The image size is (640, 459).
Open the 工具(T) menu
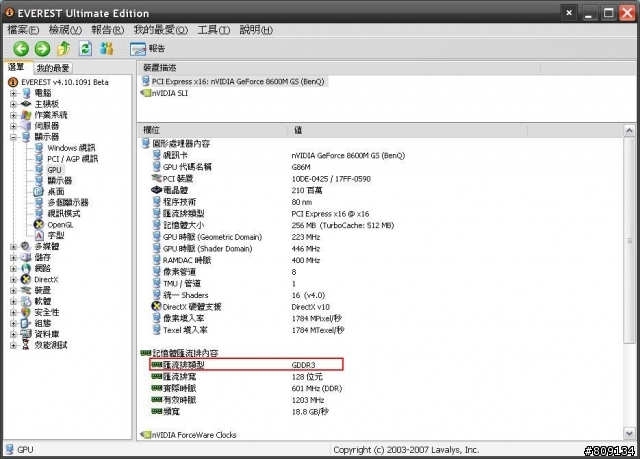pos(213,30)
